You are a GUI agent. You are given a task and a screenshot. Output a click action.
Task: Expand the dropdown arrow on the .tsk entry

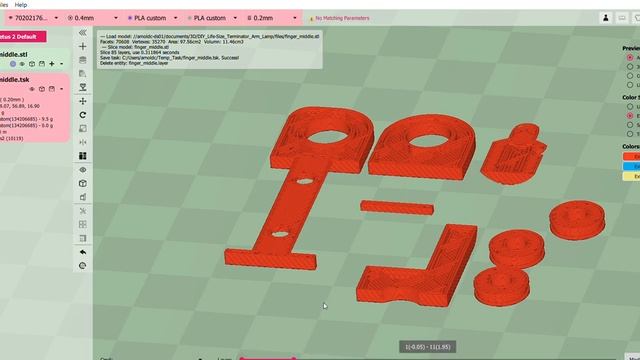click(x=62, y=89)
